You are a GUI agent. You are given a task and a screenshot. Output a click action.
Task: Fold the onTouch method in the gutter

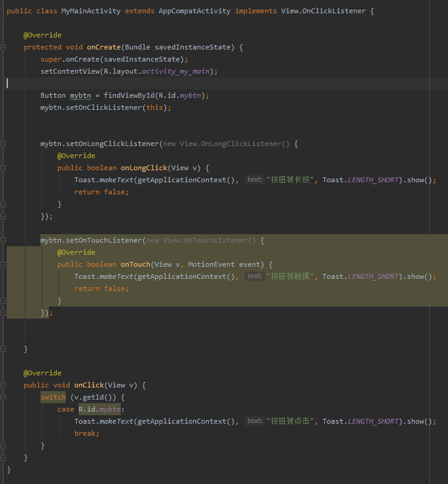tap(4, 264)
